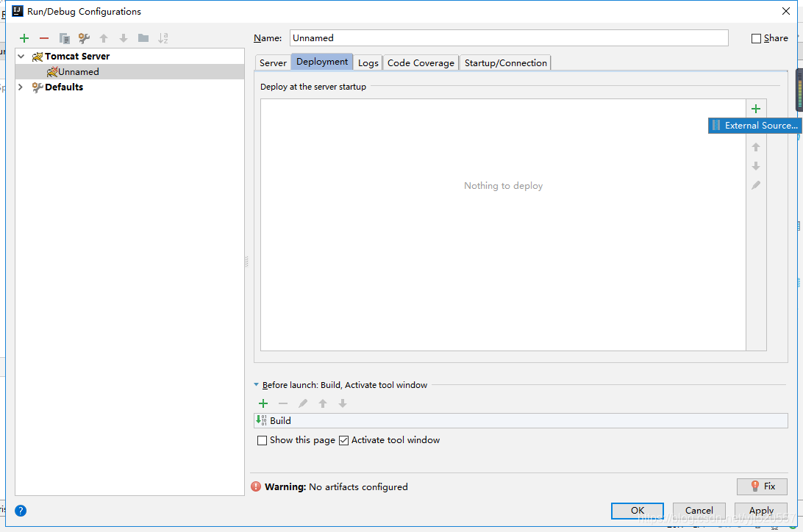Open help with question mark icon
This screenshot has width=803, height=532.
coord(21,511)
